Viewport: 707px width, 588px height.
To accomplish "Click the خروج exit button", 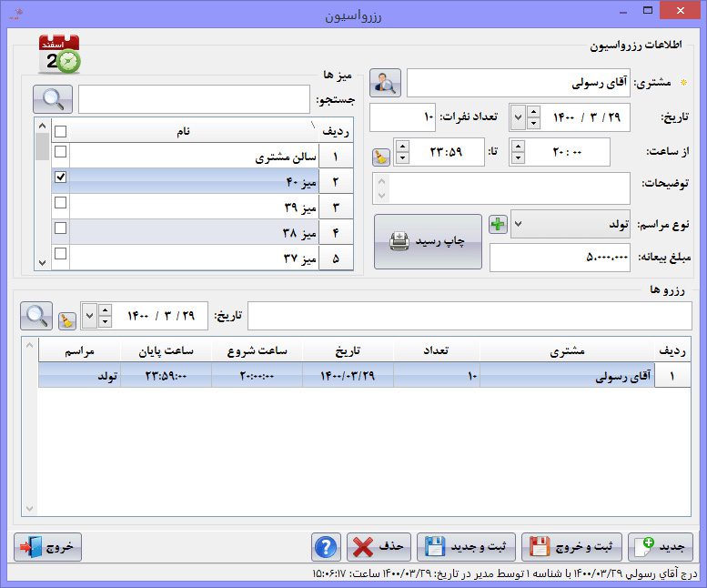I will point(48,547).
